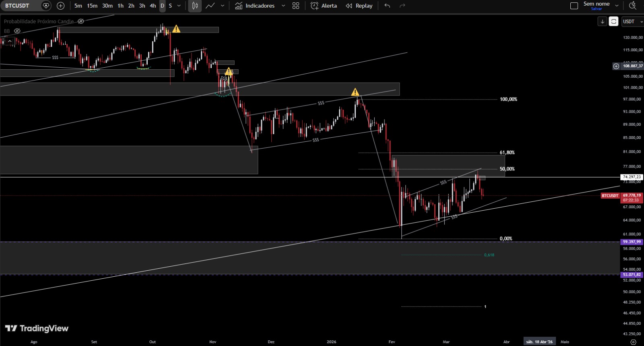Click the yellow warning icon near October peak
Screen dimensions: 644x346
[x=176, y=29]
